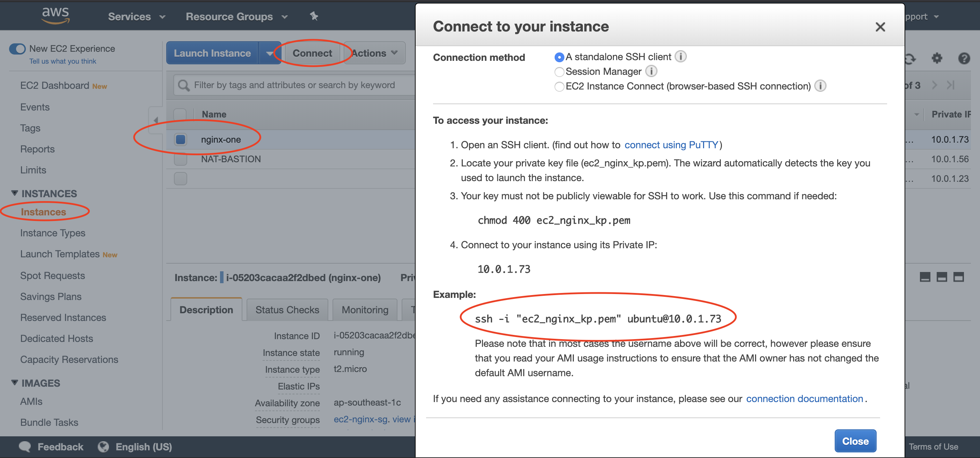The width and height of the screenshot is (980, 458).
Task: Select the Session Manager radio option
Action: point(559,72)
